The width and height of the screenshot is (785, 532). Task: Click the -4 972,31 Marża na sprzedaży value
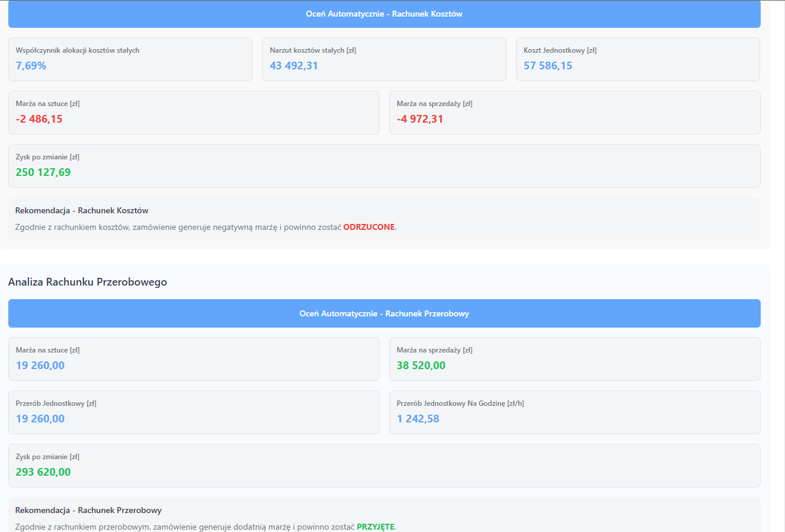pyautogui.click(x=419, y=119)
